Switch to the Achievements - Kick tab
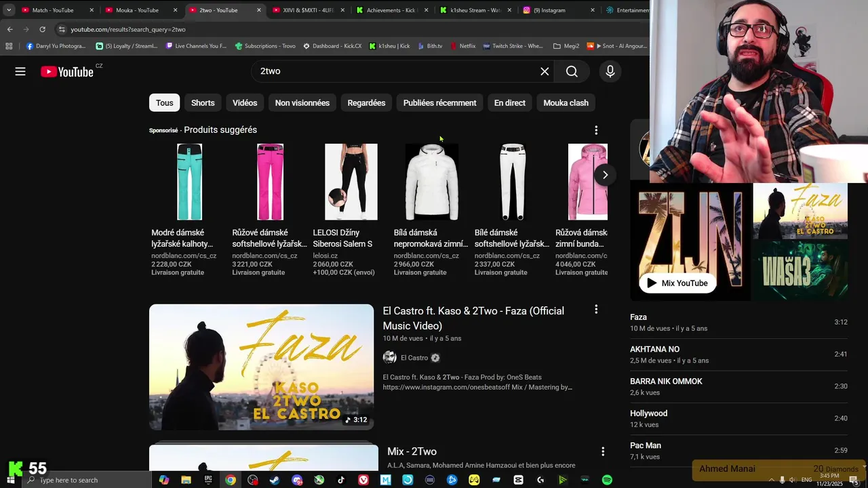Screen dimensions: 868x488 [391, 10]
